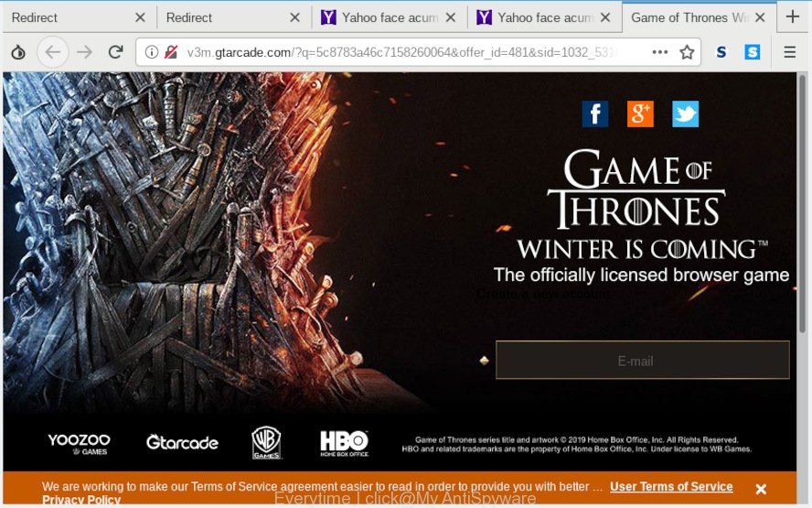Viewport: 812px width, 508px height.
Task: Reload the current page
Action: tap(116, 52)
